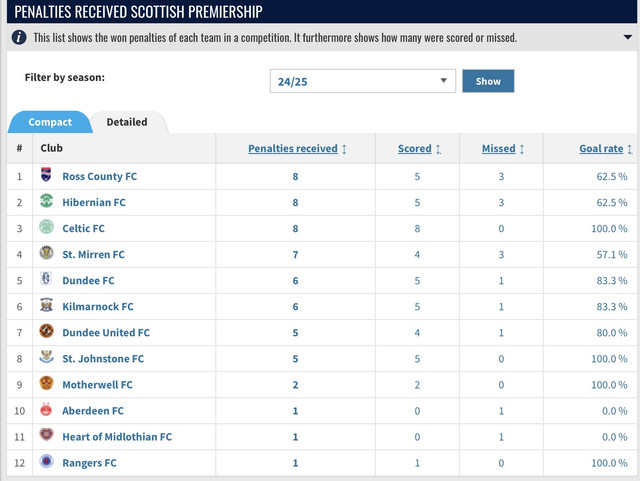640x481 pixels.
Task: Select the Compact tab
Action: pyautogui.click(x=50, y=122)
